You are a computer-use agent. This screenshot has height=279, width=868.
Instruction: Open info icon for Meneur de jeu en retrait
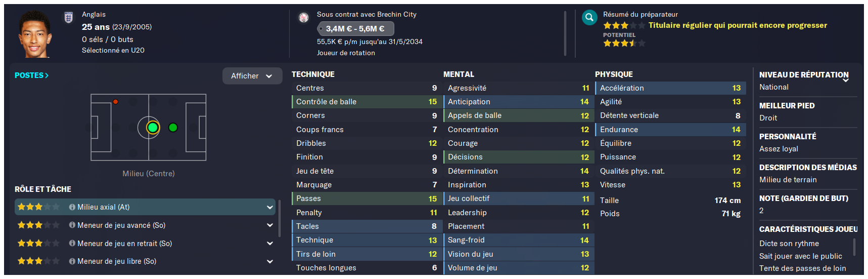pyautogui.click(x=72, y=244)
